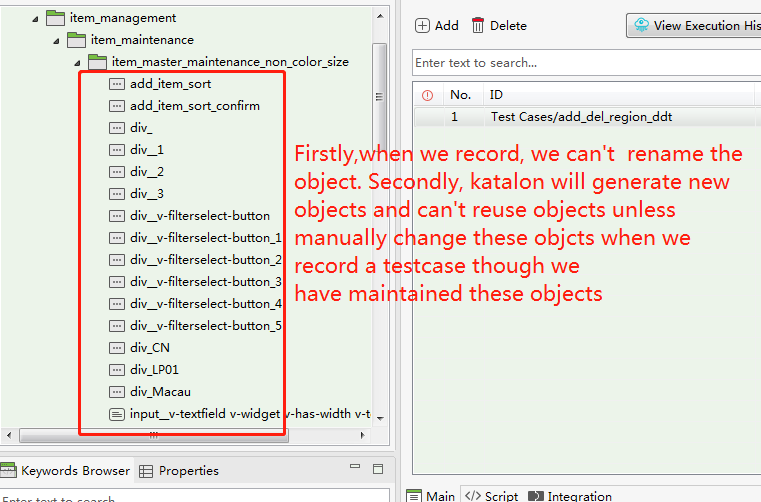Screen dimensions: 761x502
Task: Click the div_CN object icon
Action: [x=116, y=348]
